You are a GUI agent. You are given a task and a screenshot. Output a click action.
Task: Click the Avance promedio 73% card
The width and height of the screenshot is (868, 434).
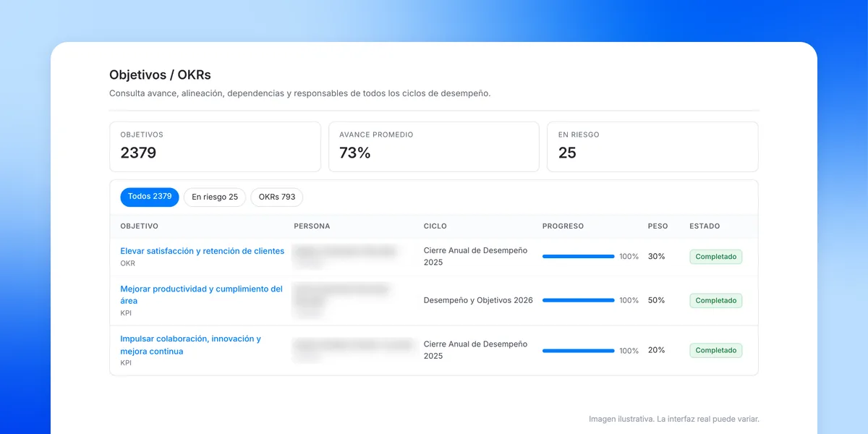pos(434,147)
